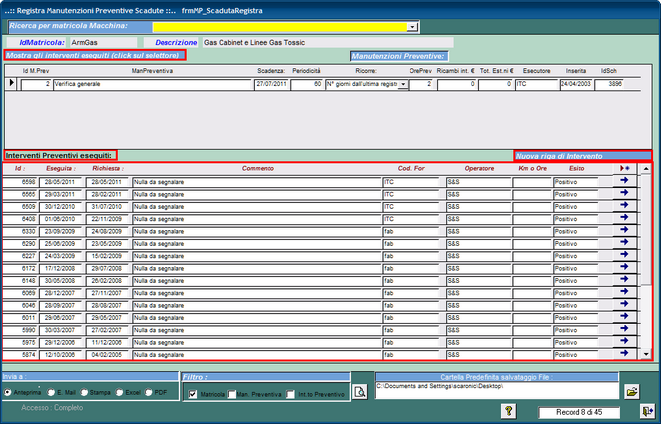The height and width of the screenshot is (424, 661).
Task: Select the Excel radio option
Action: (x=120, y=392)
